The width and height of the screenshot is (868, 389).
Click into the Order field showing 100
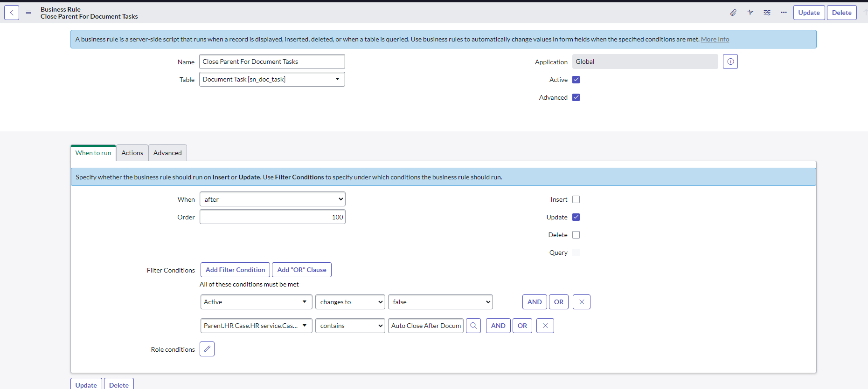[272, 217]
